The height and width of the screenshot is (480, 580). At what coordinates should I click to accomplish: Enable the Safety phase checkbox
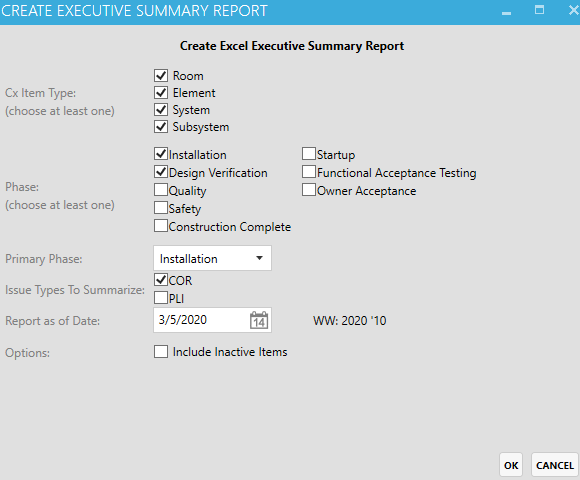tap(161, 207)
